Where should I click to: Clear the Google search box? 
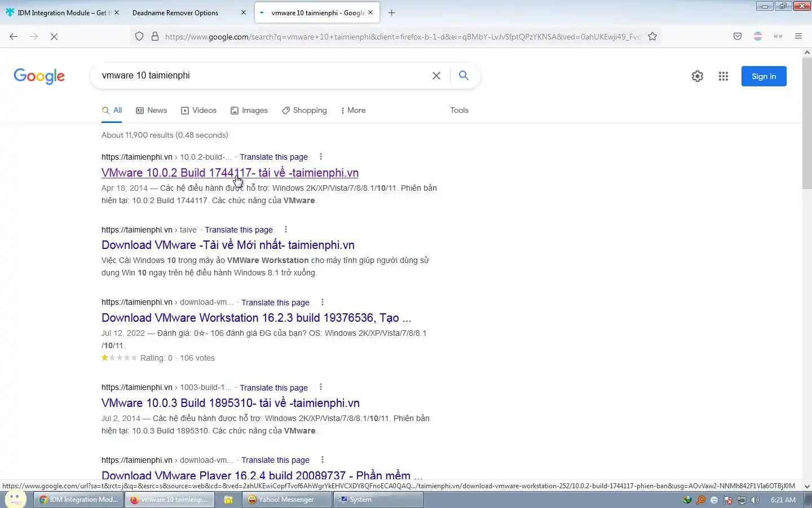(x=436, y=76)
